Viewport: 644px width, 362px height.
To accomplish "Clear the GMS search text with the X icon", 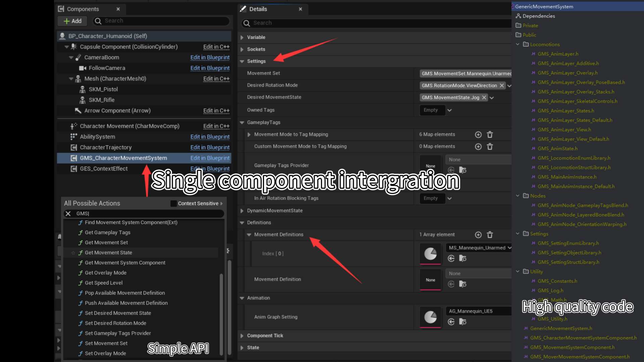I will (68, 214).
